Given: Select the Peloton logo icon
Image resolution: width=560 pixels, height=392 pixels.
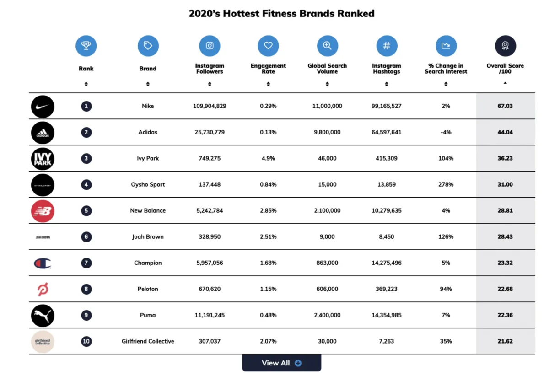Looking at the screenshot, I should [x=43, y=289].
